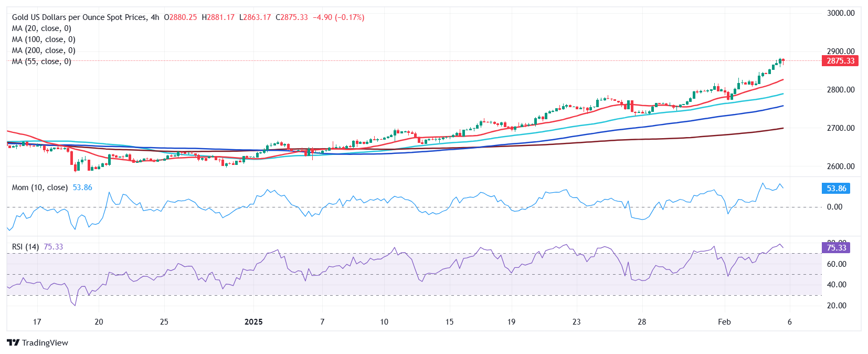Screen dimensions: 868x354
Task: Open the TradingView wordmark link
Action: coord(45,343)
